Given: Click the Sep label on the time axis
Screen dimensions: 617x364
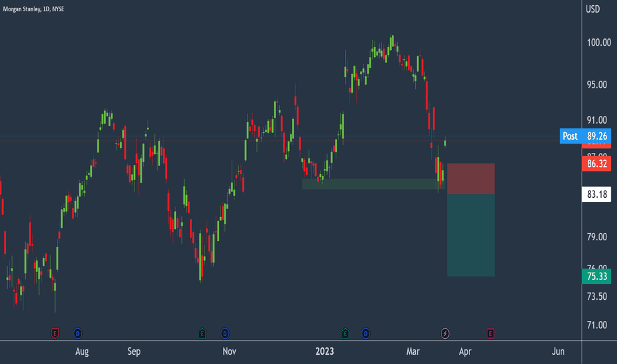Looking at the screenshot, I should [x=134, y=351].
